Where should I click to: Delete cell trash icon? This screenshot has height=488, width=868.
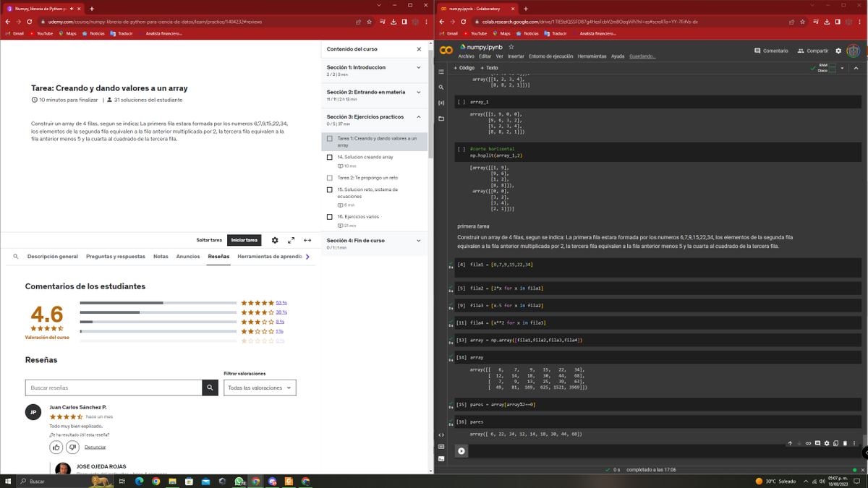[x=845, y=443]
